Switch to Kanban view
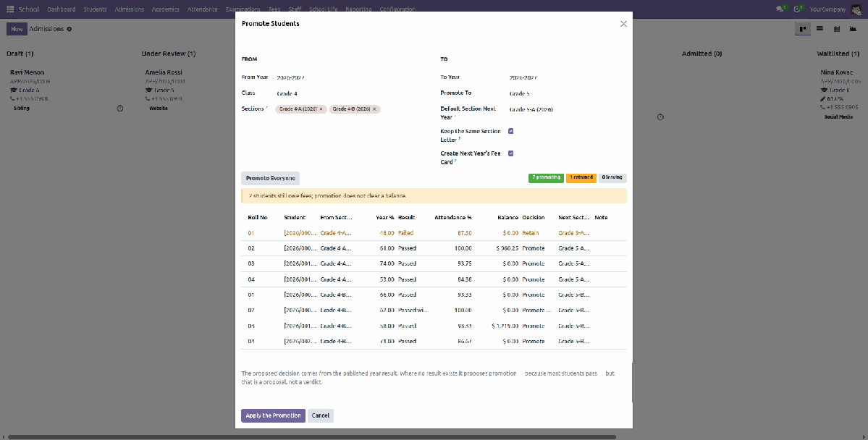 (x=802, y=29)
